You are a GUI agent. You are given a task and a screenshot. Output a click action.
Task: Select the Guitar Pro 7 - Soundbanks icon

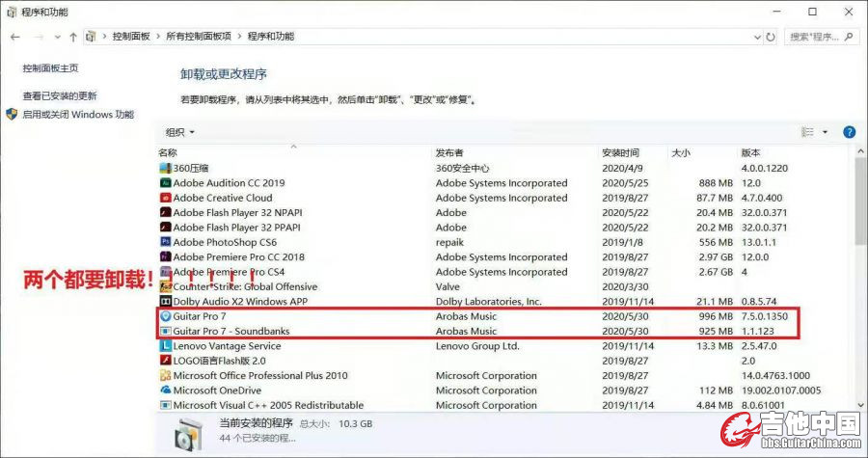pos(165,332)
